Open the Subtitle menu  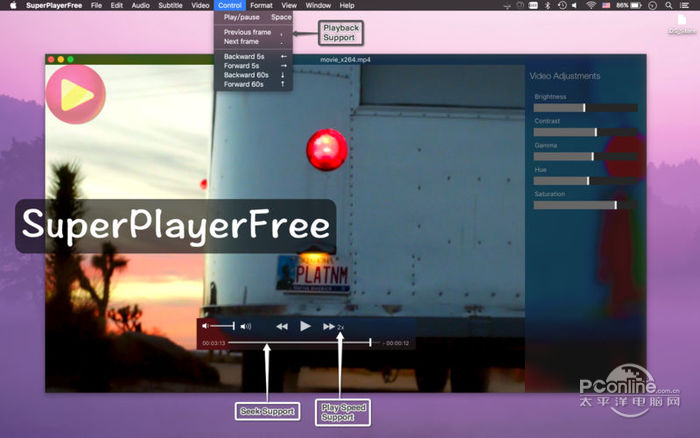tap(170, 5)
